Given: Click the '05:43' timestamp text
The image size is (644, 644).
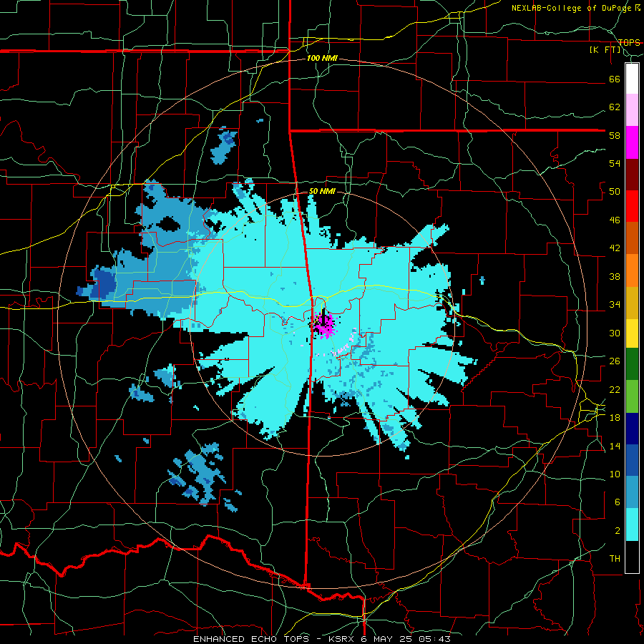Looking at the screenshot, I should (x=435, y=639).
